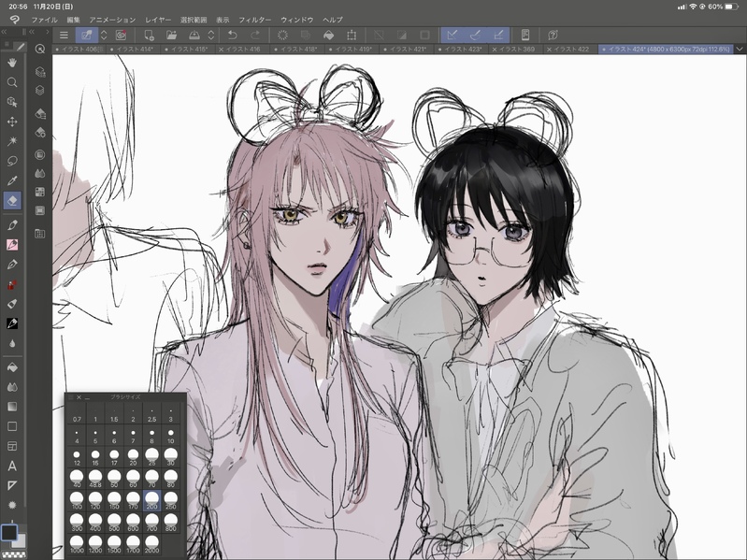Expand stepper arrows beside touch-gesture button

point(104,35)
